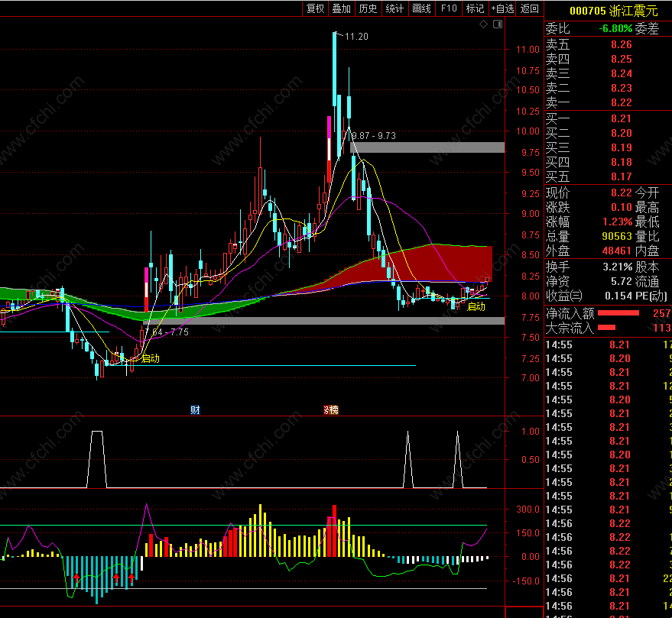The image size is (672, 618).
Task: Open the 叠加 overlay option
Action: click(x=342, y=8)
